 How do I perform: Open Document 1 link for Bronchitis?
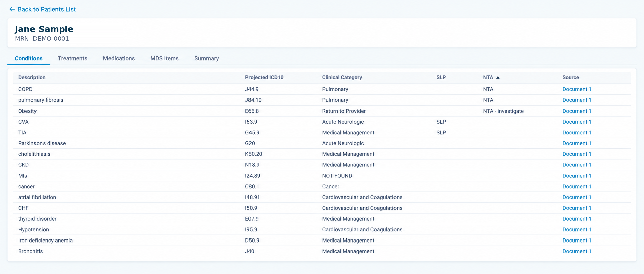(577, 251)
